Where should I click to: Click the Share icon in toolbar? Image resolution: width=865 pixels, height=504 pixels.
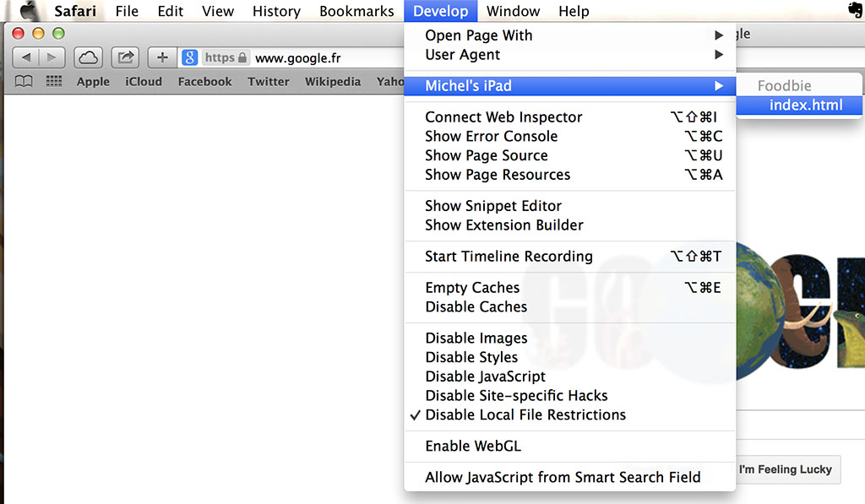point(126,57)
